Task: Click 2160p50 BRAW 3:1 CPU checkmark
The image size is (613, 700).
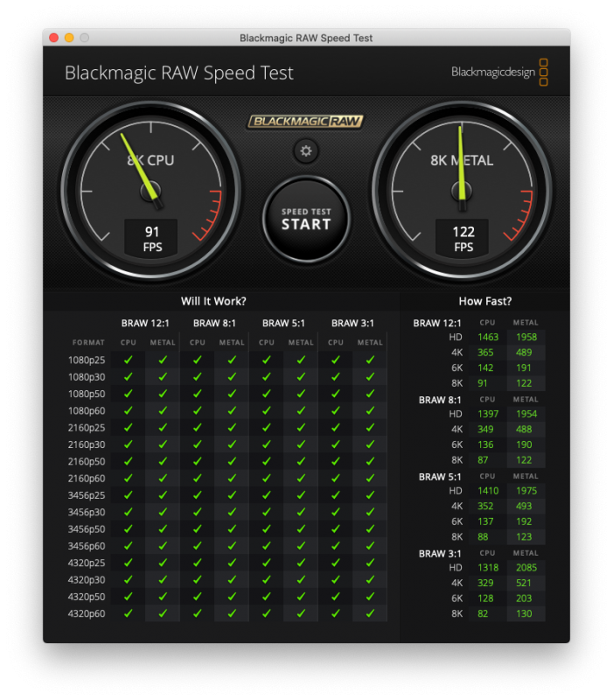Action: pos(336,461)
